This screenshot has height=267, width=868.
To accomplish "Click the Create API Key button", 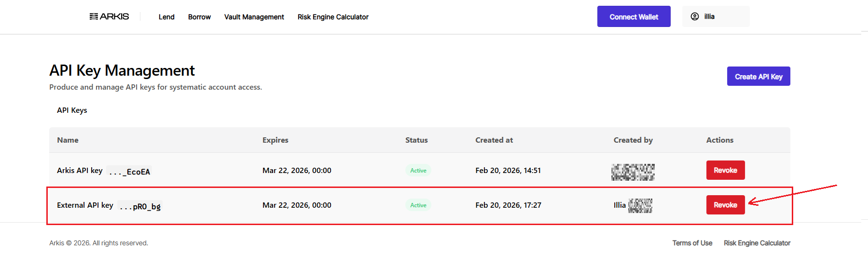I will click(x=758, y=77).
